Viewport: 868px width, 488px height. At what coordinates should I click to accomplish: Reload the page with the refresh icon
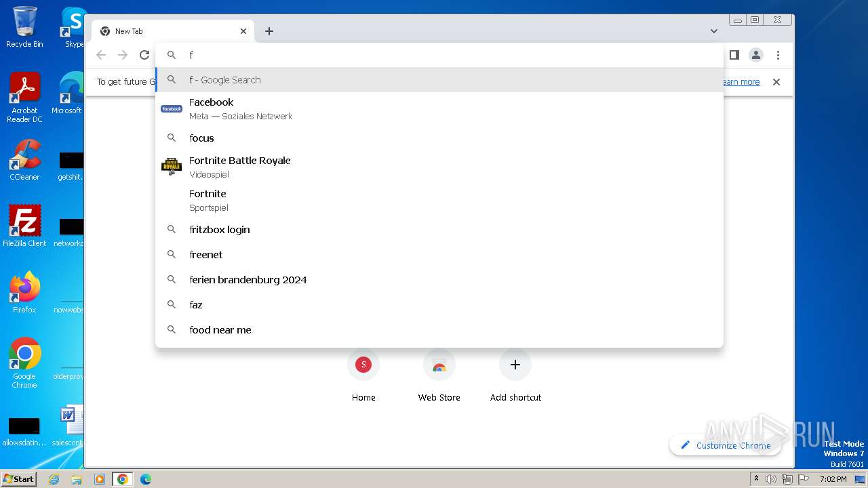coord(144,55)
